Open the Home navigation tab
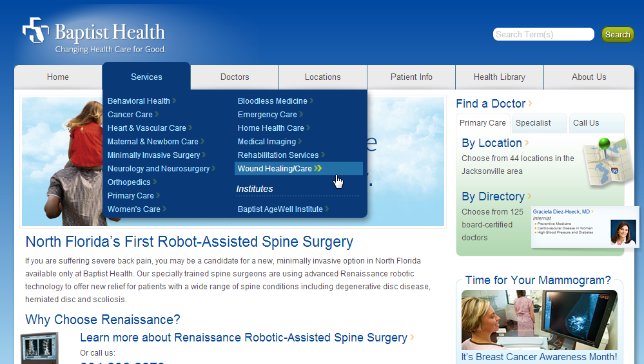 (x=58, y=77)
